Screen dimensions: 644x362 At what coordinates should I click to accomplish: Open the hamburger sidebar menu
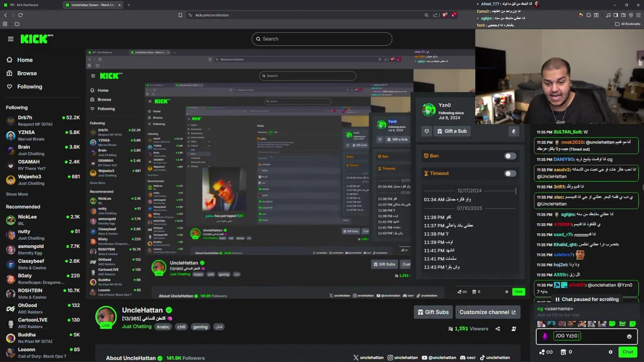(11, 39)
